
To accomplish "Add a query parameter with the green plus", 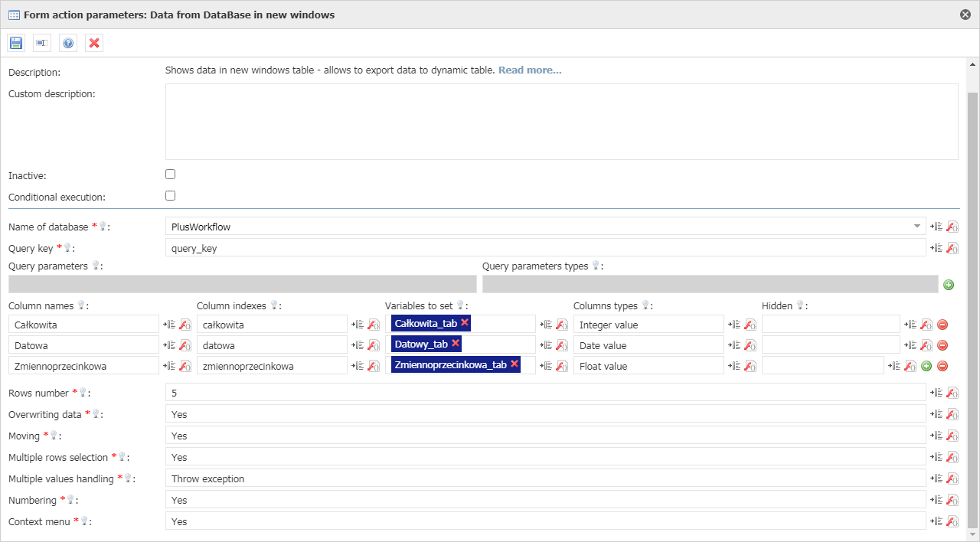I will coord(949,285).
